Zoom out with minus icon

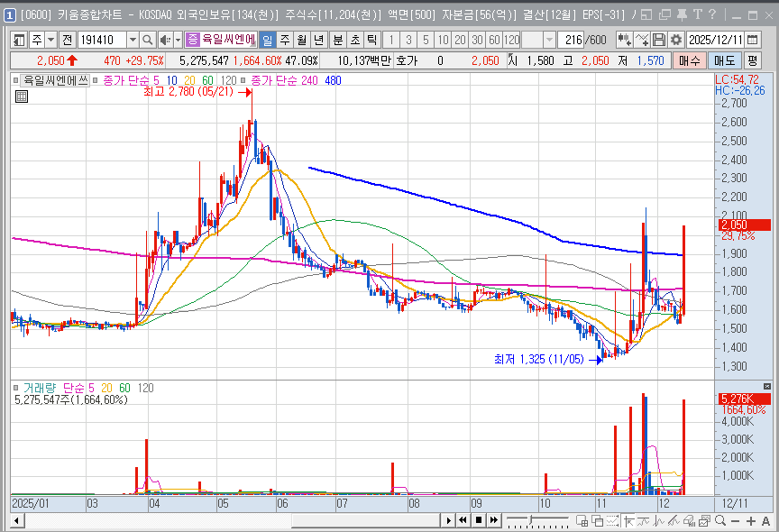point(736,520)
